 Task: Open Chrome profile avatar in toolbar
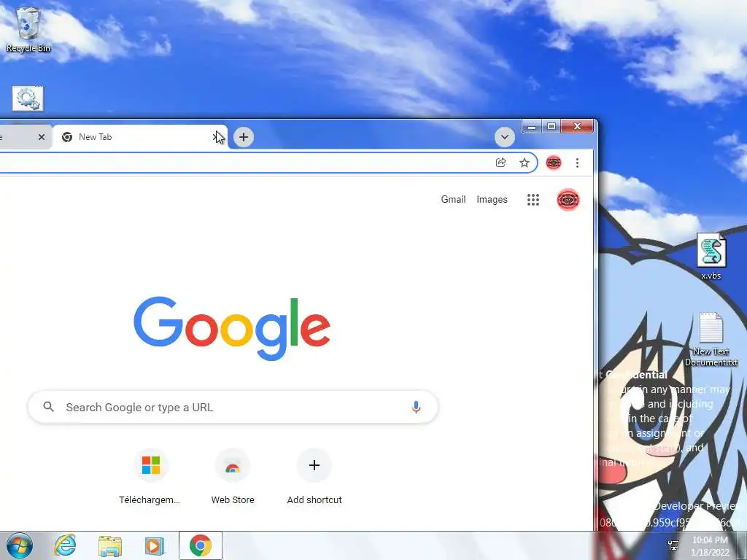pyautogui.click(x=554, y=163)
